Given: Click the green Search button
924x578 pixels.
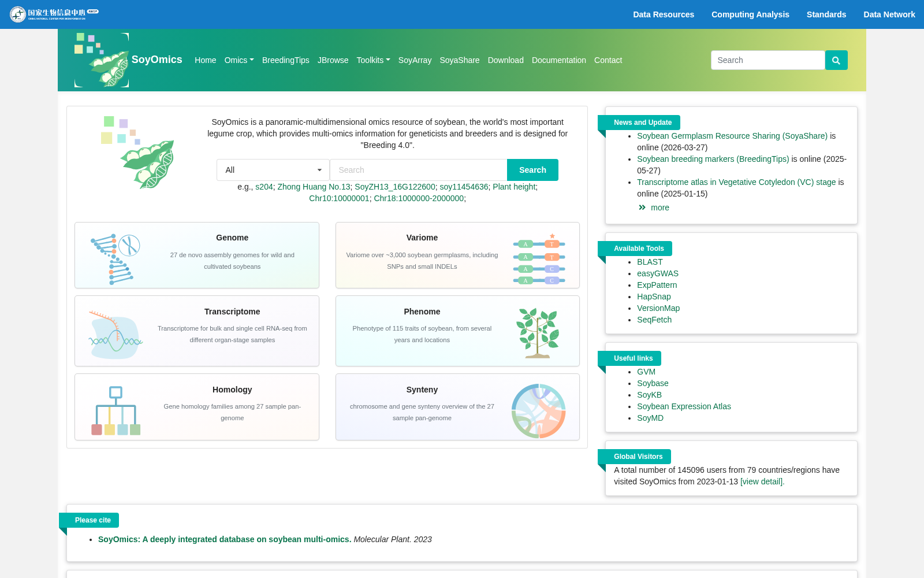Looking at the screenshot, I should 532,170.
